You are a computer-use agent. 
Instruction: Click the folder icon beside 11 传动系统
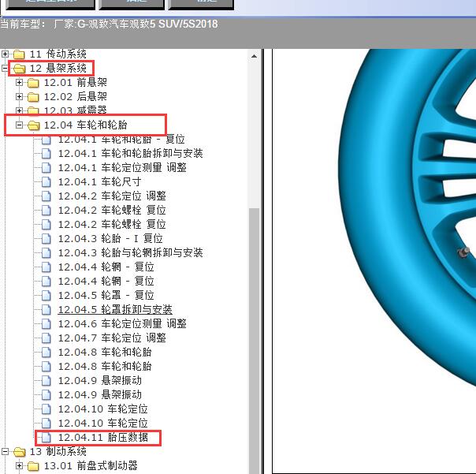pyautogui.click(x=19, y=54)
